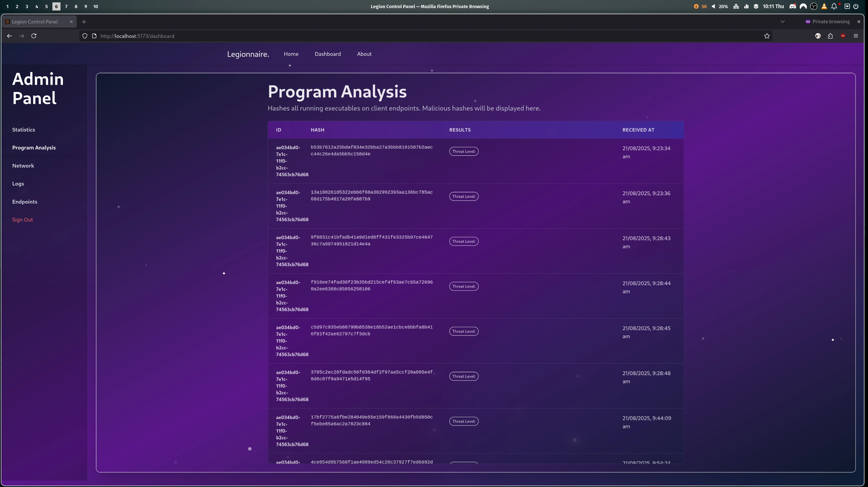868x487 pixels.
Task: Reload the page with the refresh icon
Action: 34,36
